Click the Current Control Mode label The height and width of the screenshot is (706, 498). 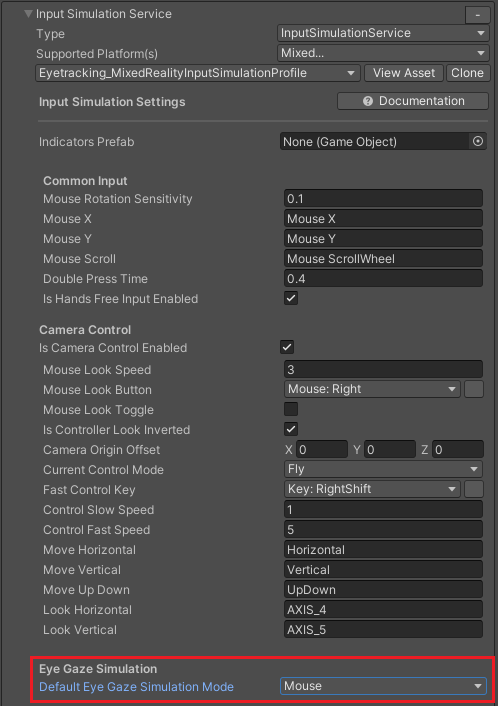click(103, 470)
